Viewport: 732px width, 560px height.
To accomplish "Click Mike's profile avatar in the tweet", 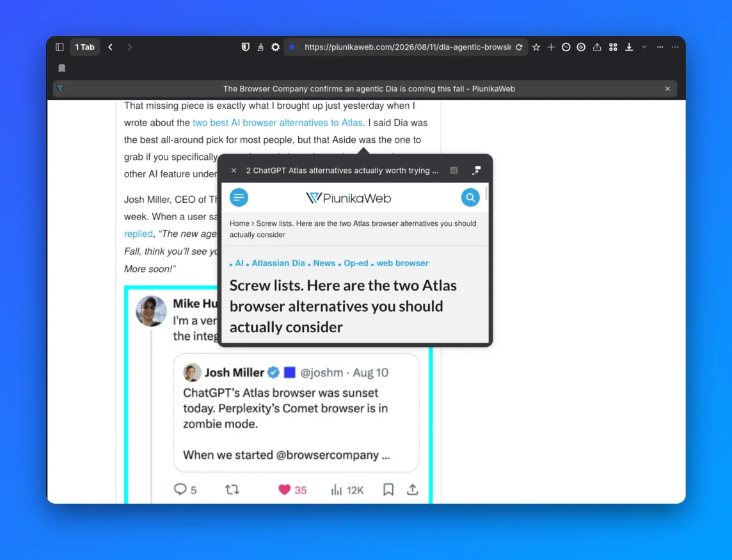I will point(151,311).
